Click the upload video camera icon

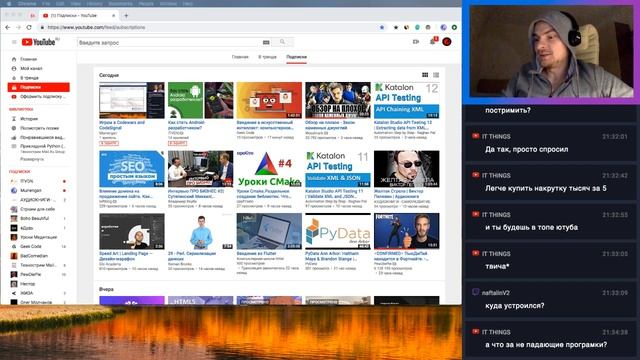(x=416, y=42)
